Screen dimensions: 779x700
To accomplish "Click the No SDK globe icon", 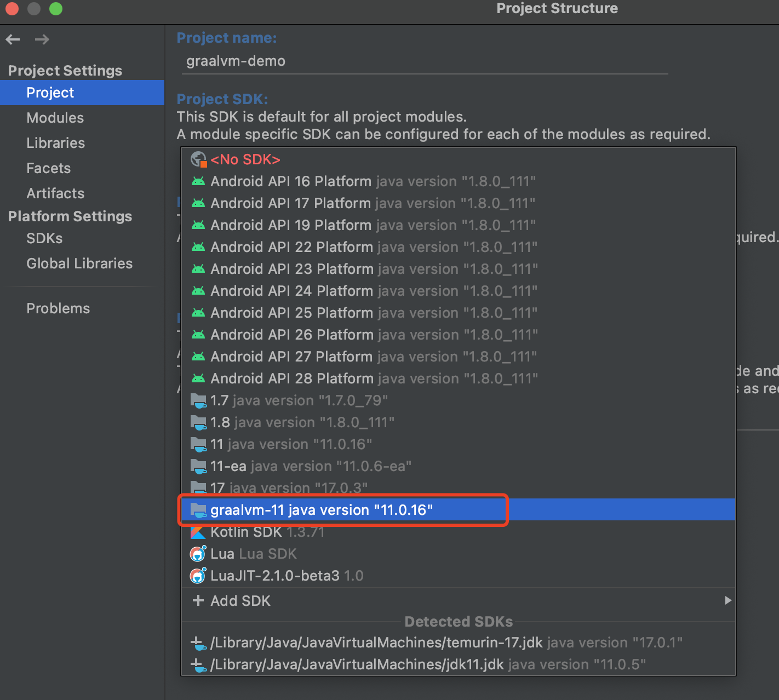I will (x=198, y=159).
